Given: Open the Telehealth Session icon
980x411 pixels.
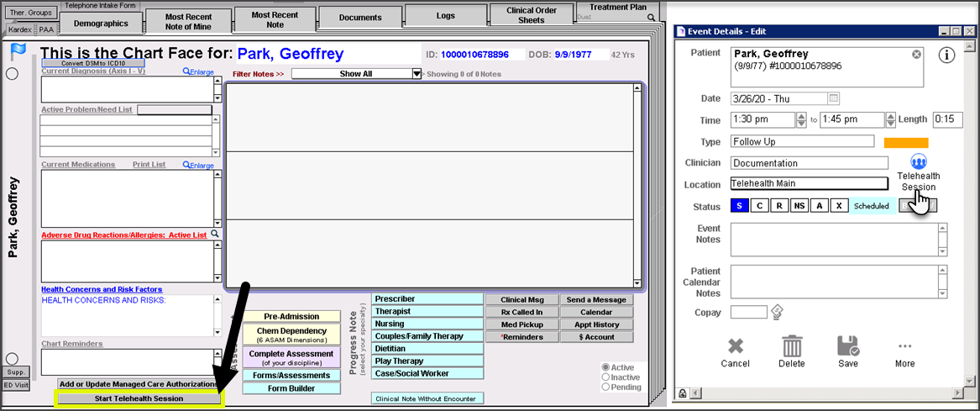Looking at the screenshot, I should (918, 160).
